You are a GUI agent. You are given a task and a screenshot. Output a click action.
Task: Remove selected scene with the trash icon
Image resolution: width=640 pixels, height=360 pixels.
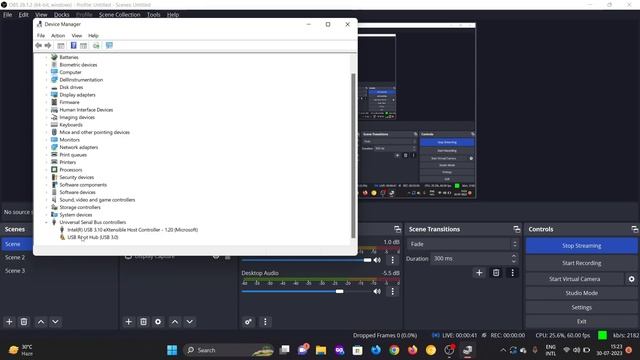(24, 322)
